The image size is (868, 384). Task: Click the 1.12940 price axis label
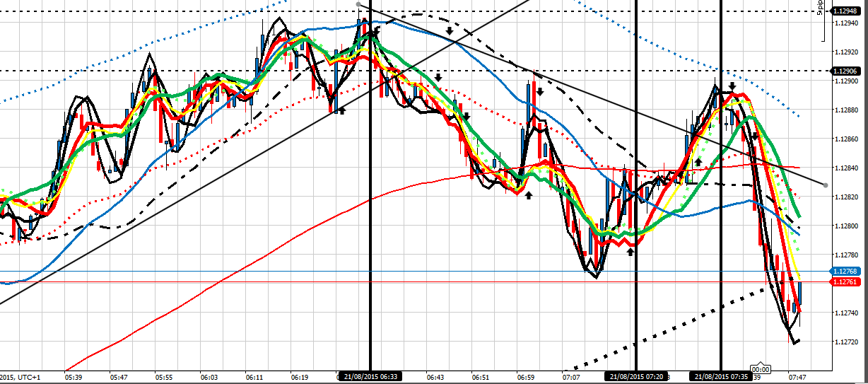pyautogui.click(x=847, y=23)
